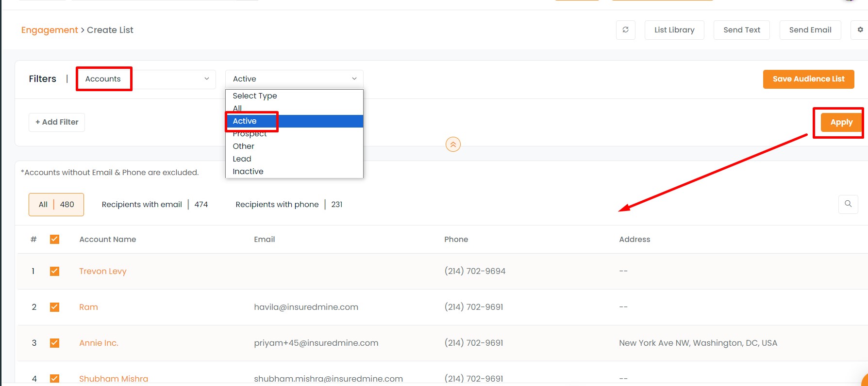
Task: Click the Send Text button
Action: pyautogui.click(x=741, y=30)
